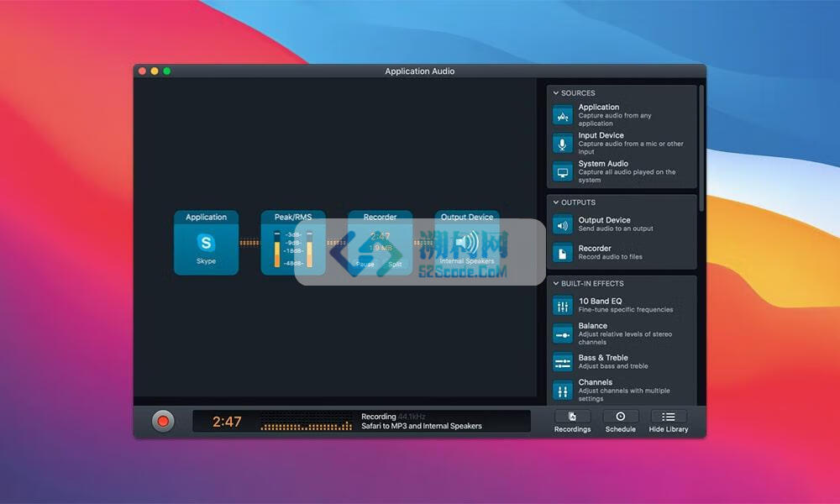Click 'Adjust channels with multiple settings' text

(x=623, y=395)
